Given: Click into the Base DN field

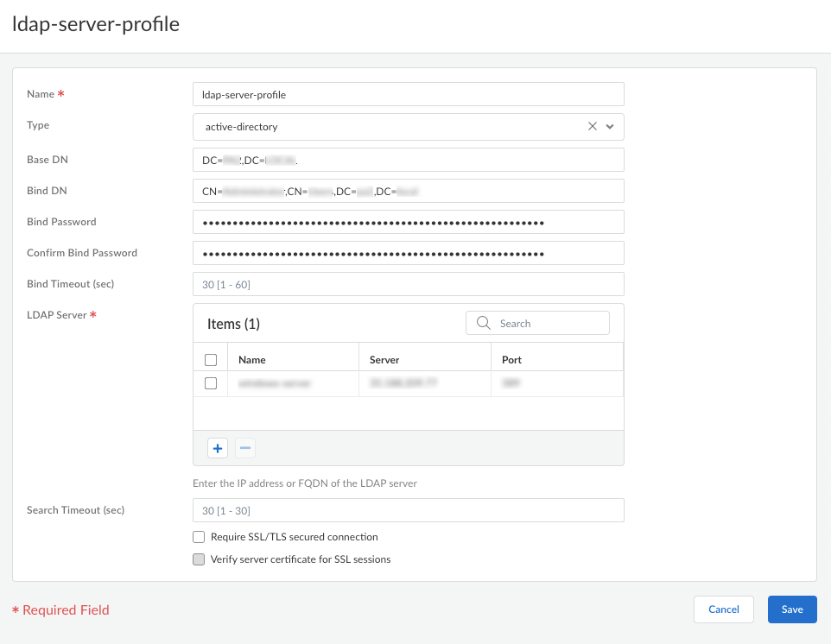Looking at the screenshot, I should click(x=408, y=160).
